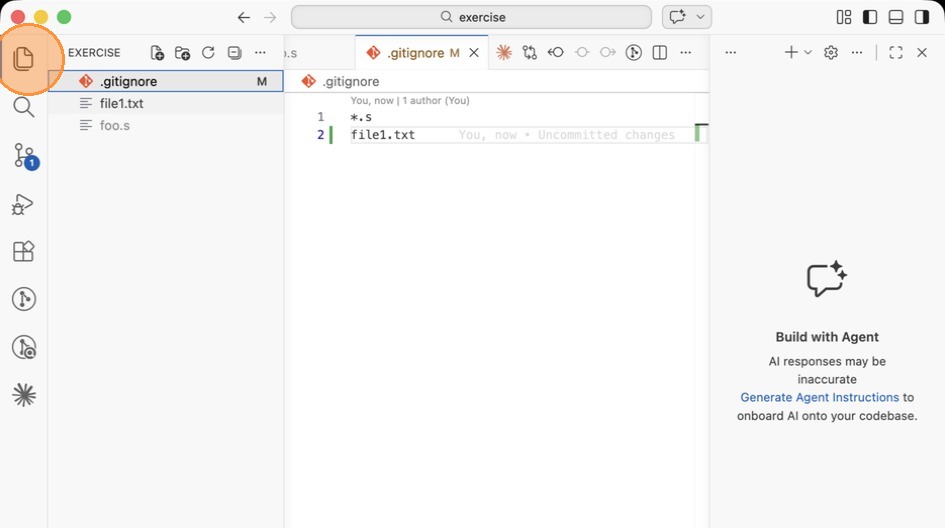Open the Source Control view
The height and width of the screenshot is (528, 945).
coord(24,155)
